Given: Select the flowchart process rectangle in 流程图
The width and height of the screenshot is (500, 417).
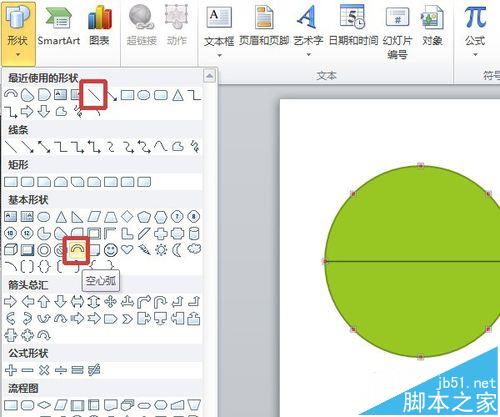Looking at the screenshot, I should (11, 405).
